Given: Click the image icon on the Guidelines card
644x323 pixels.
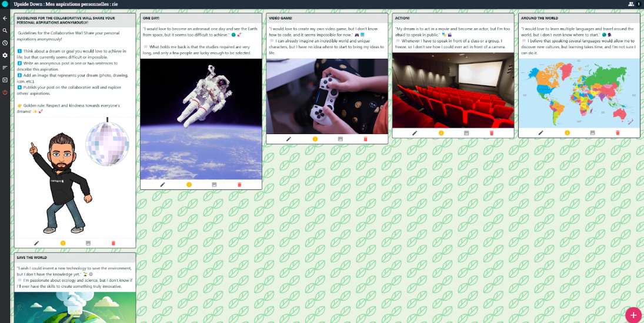Looking at the screenshot, I should pos(88,243).
